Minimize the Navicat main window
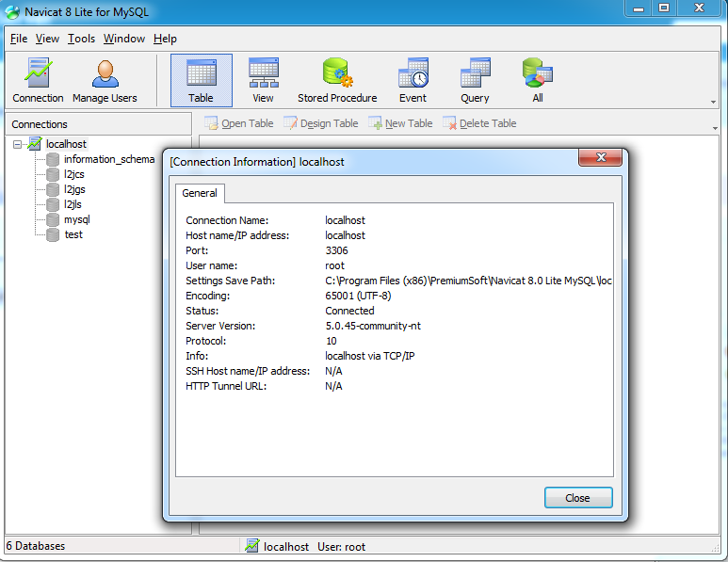 pos(639,8)
